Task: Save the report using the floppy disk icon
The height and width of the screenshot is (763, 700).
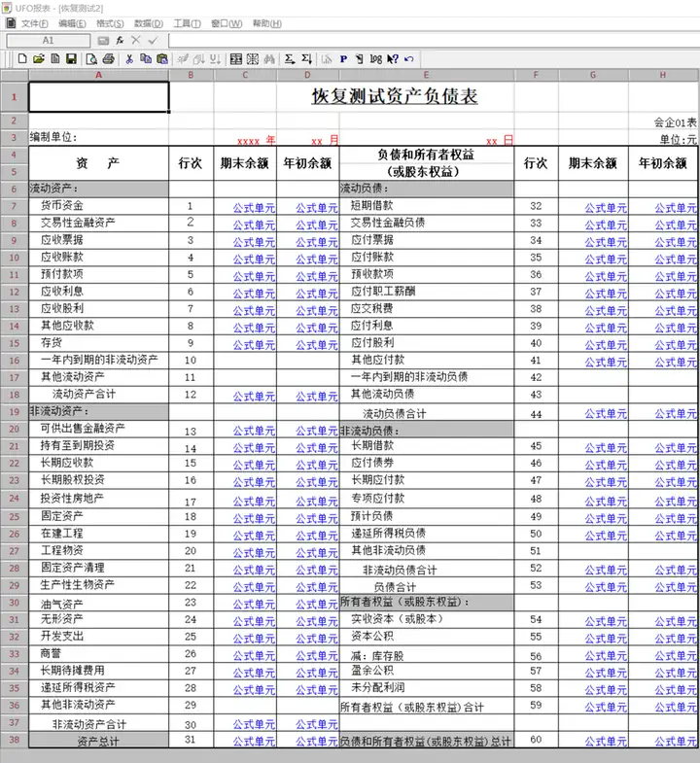Action: click(x=72, y=59)
